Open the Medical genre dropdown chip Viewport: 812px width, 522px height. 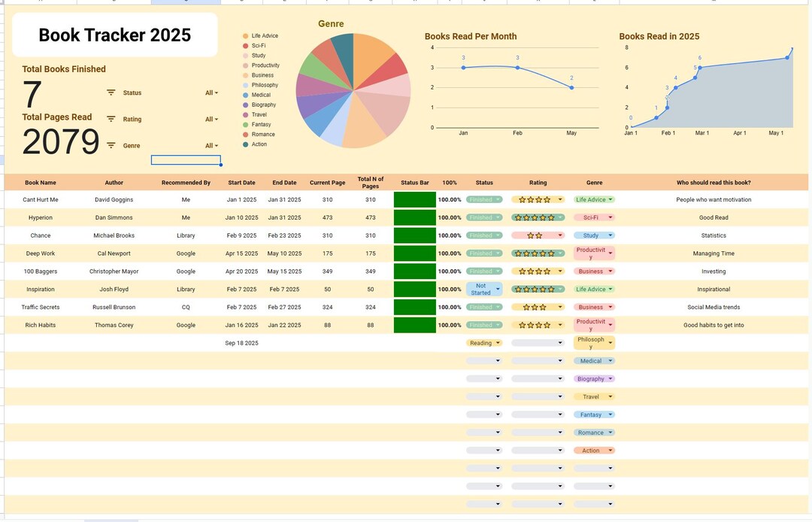point(594,361)
